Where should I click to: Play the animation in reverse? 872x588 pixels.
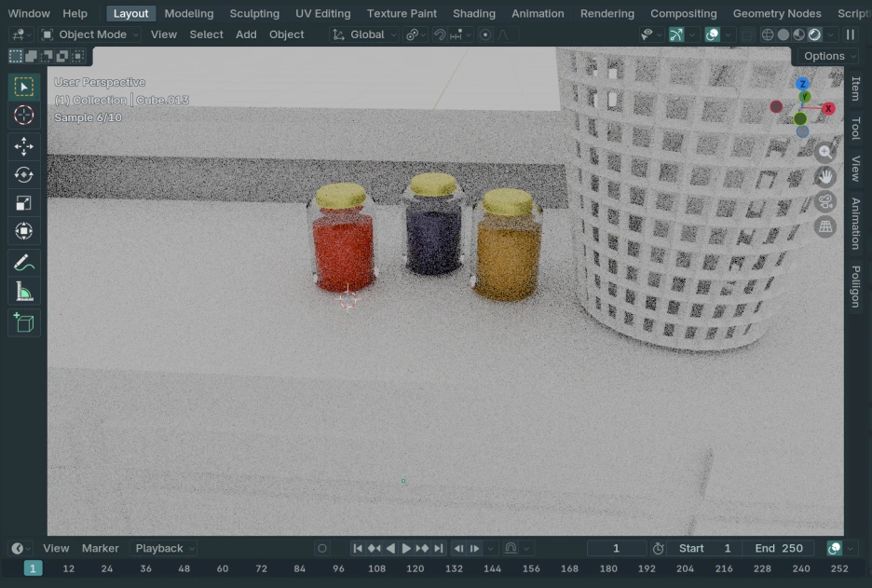pyautogui.click(x=391, y=549)
